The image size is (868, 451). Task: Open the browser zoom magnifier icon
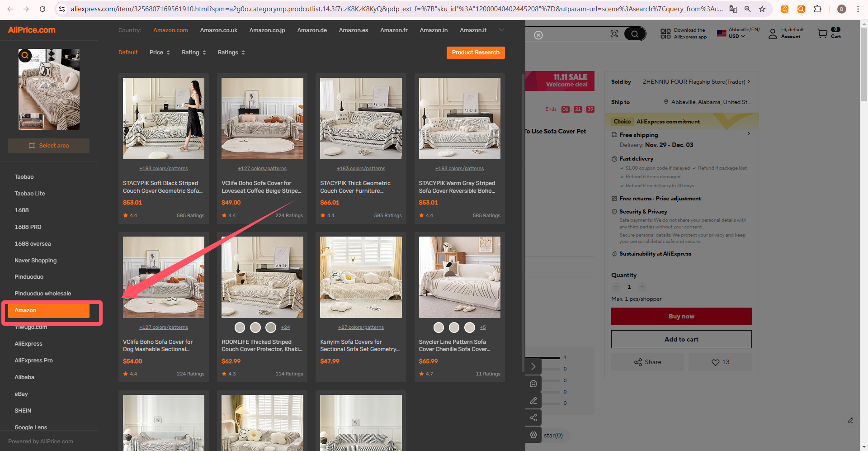pyautogui.click(x=748, y=9)
